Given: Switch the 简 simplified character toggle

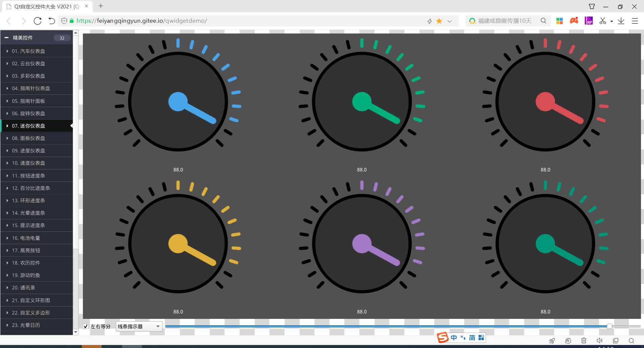Looking at the screenshot, I should tap(472, 338).
